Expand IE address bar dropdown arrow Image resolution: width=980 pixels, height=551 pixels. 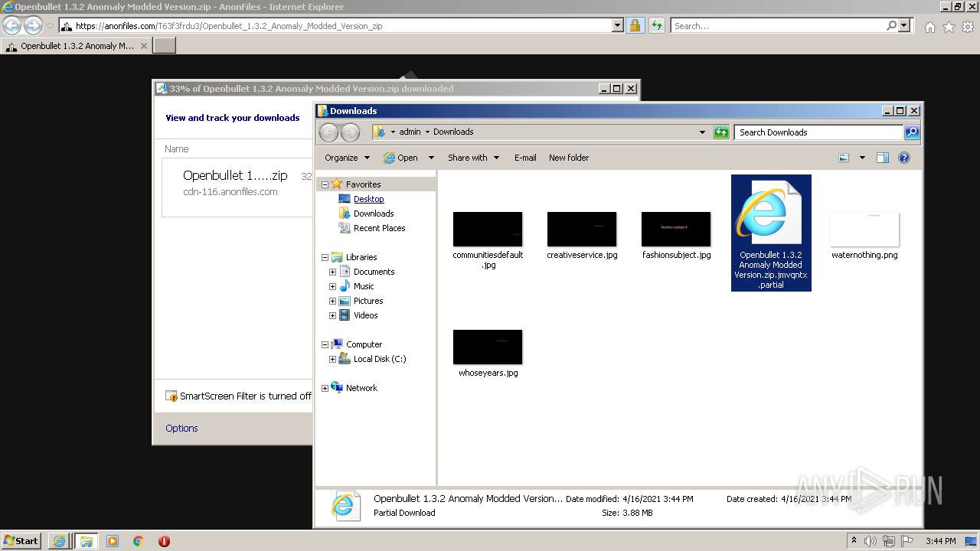tap(618, 25)
